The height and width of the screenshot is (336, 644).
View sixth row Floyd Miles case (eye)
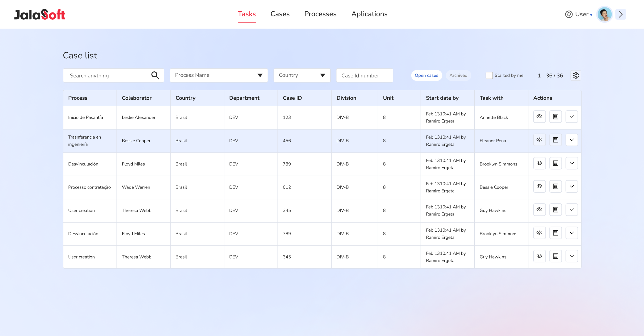(x=539, y=233)
